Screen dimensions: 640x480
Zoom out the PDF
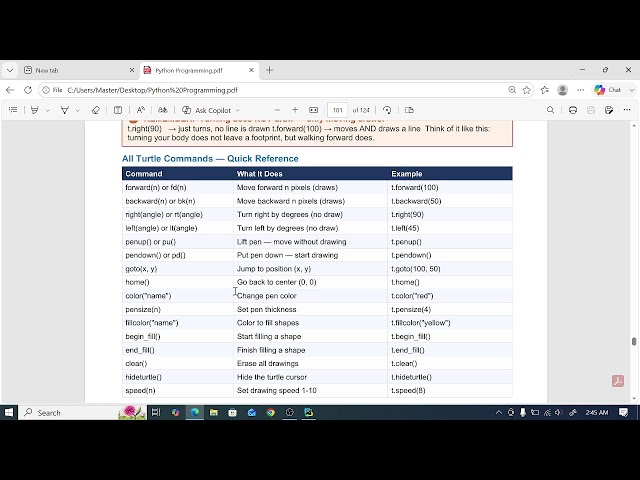[277, 110]
